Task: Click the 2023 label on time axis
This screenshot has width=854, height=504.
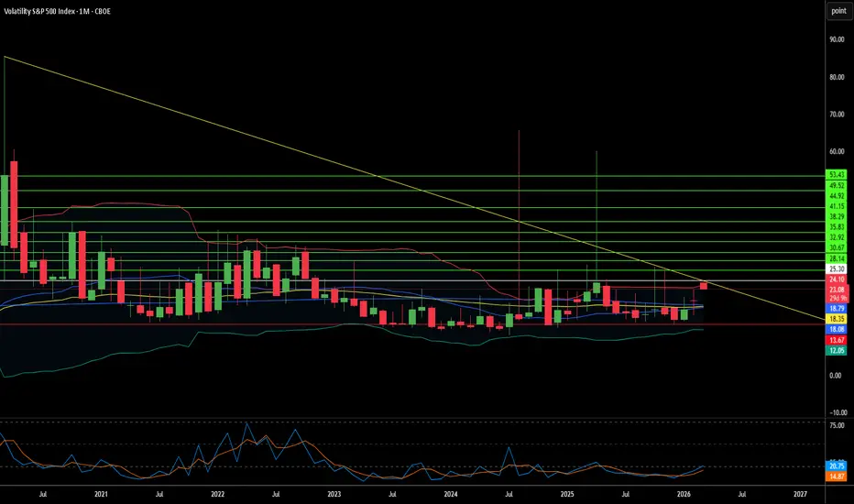Action: (x=334, y=494)
